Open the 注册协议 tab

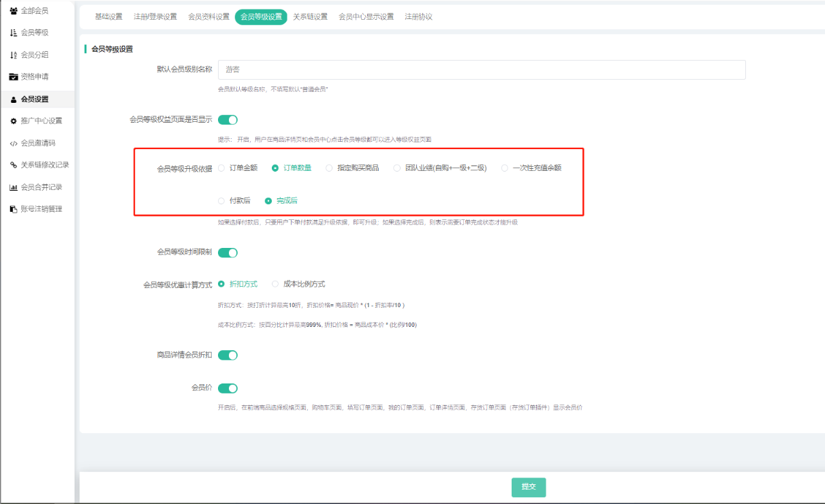click(418, 17)
